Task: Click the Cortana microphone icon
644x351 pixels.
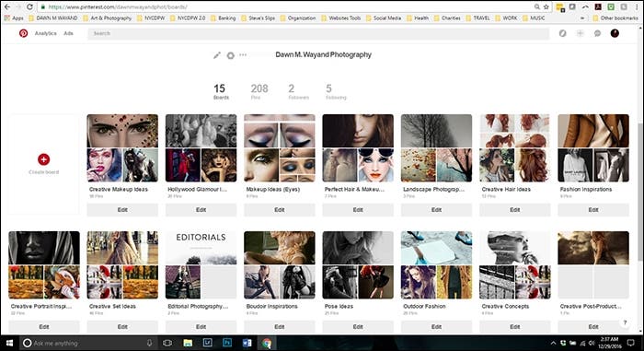Action: tap(149, 343)
